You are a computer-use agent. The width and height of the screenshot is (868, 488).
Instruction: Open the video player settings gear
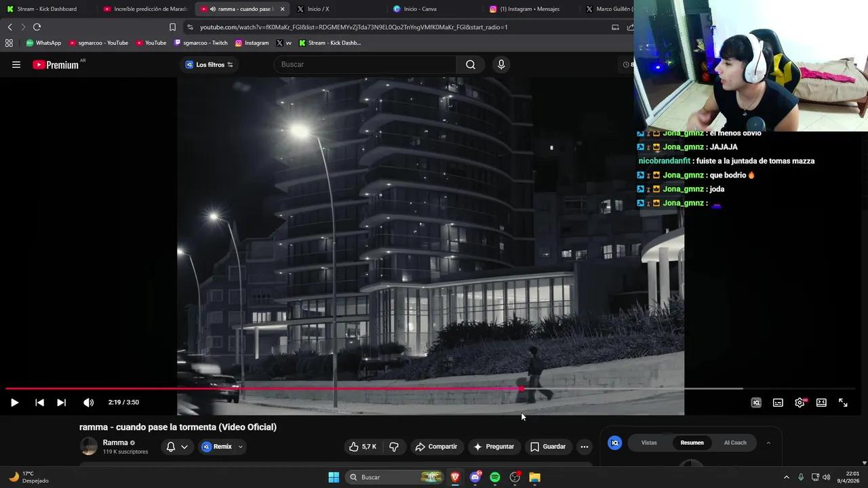click(800, 403)
